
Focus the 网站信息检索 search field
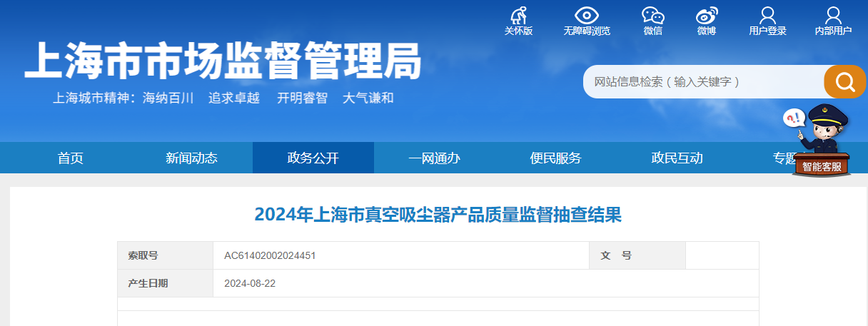704,82
